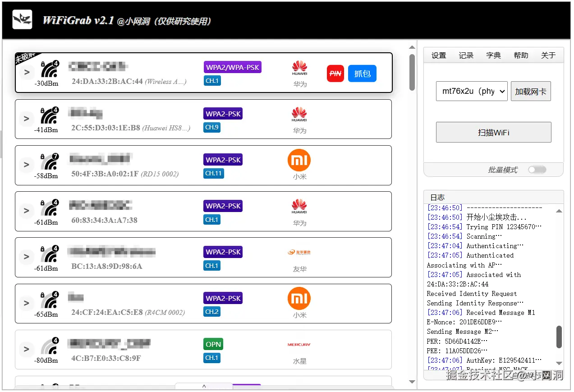574x392 pixels.
Task: Click the Xiaomi logo for 50:4F:3B:A0:02:1F
Action: pos(299,161)
